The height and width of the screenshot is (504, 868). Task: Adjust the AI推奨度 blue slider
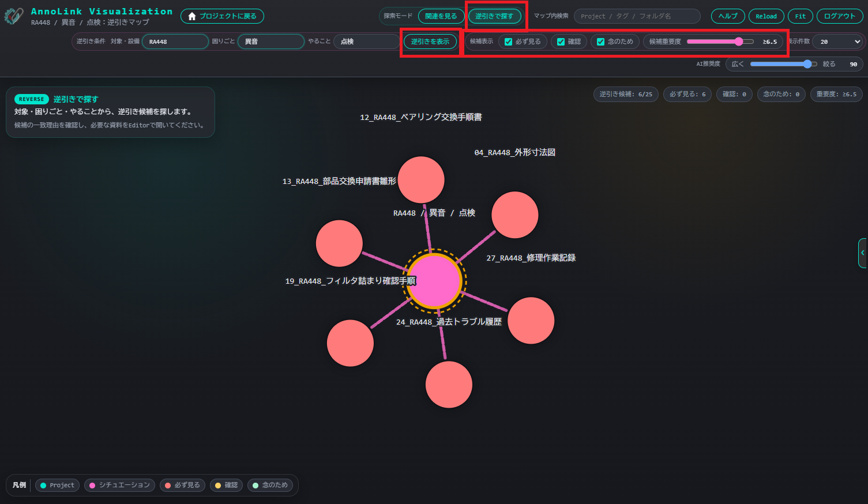(783, 64)
